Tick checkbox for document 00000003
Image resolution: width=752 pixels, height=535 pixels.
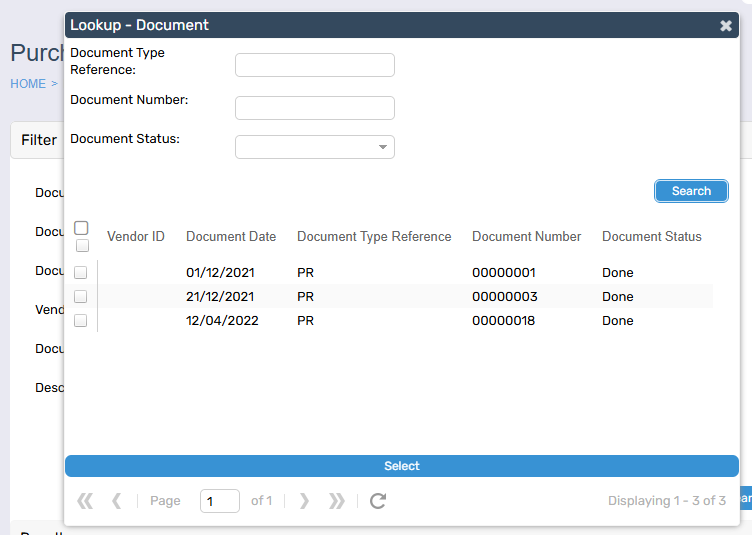[x=81, y=296]
